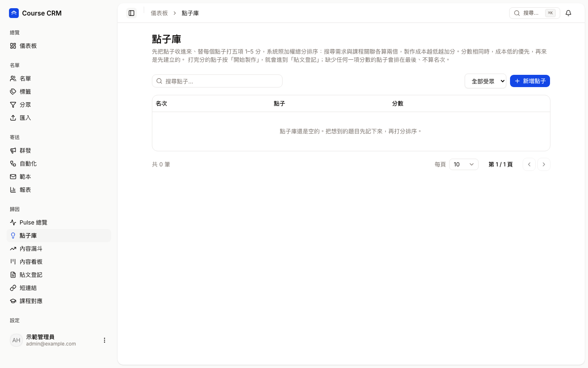Click the 範本 envelope icon
This screenshot has width=588, height=368.
(x=13, y=177)
